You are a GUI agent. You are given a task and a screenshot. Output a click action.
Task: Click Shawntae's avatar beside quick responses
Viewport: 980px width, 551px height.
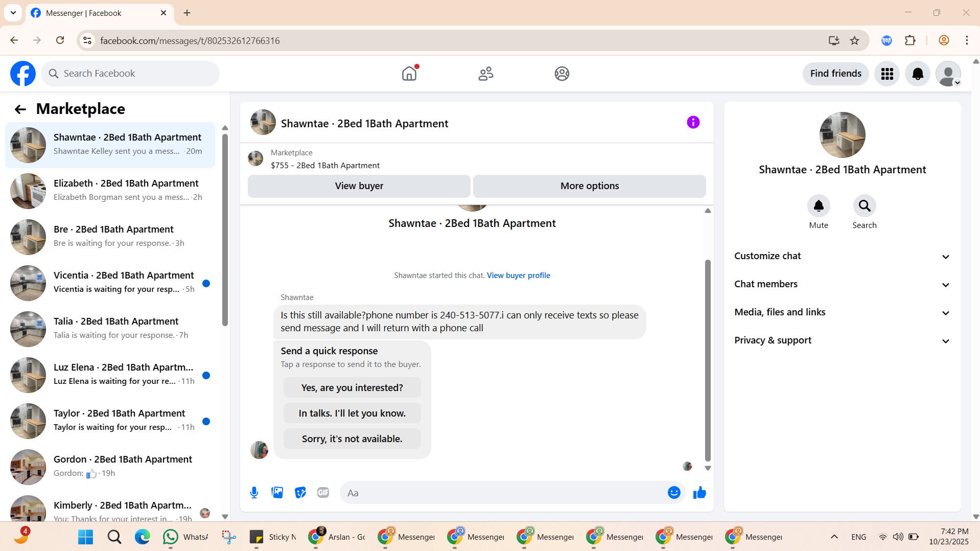coord(259,450)
